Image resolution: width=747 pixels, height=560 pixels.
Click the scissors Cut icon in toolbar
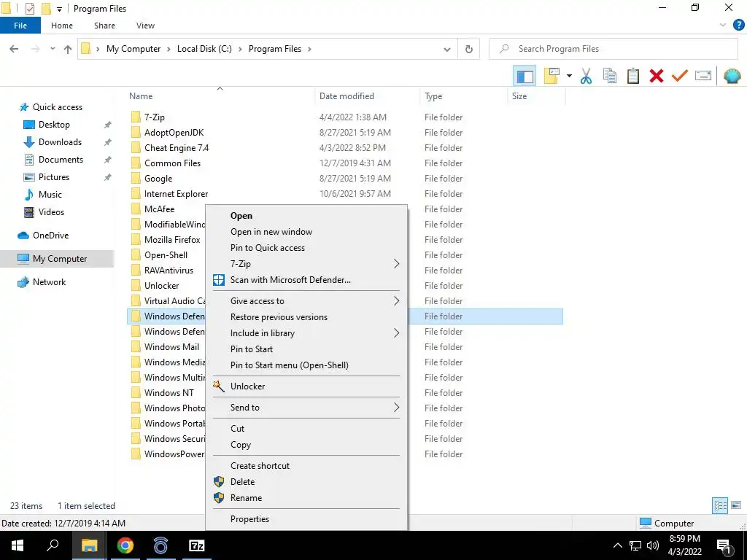pos(586,76)
